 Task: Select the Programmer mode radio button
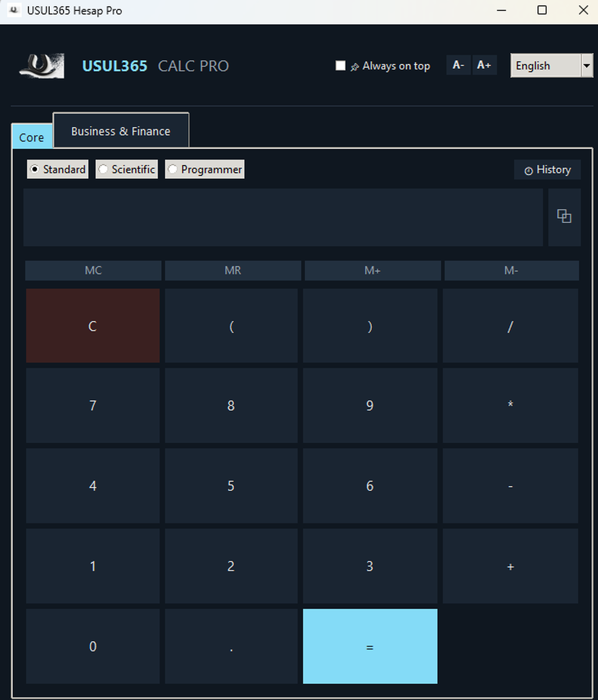click(204, 169)
